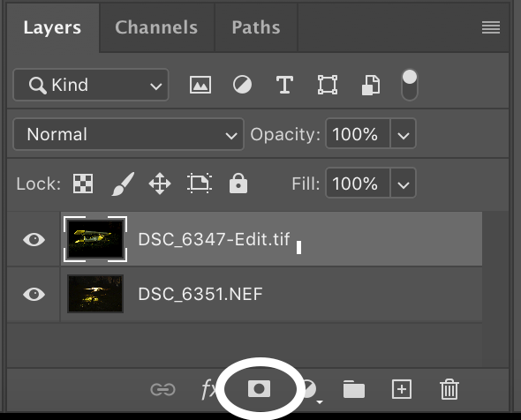Prevent auto-nesting into artboards
Image resolution: width=521 pixels, height=420 pixels.
click(x=200, y=184)
